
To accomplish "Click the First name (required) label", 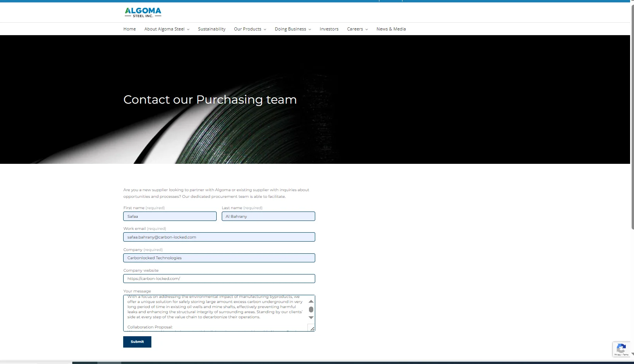I will click(x=144, y=208).
